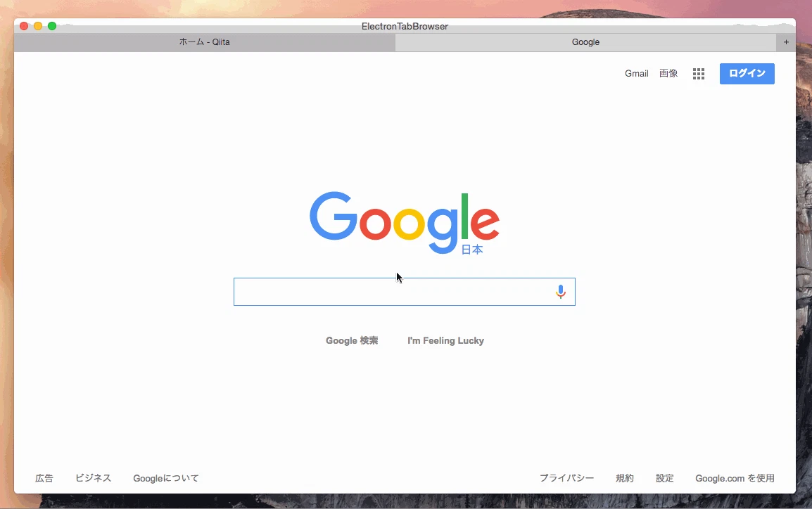The height and width of the screenshot is (509, 812).
Task: Open the Googleについて footer link
Action: coord(166,478)
